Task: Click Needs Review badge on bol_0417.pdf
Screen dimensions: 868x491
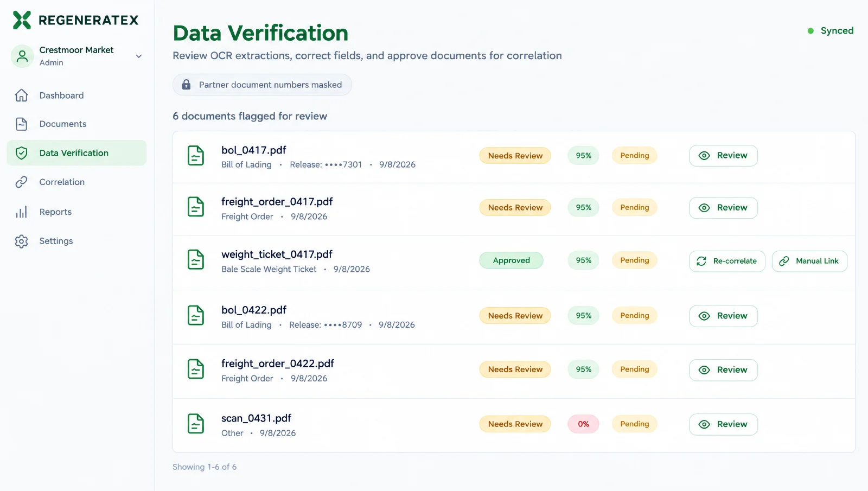Action: (515, 156)
